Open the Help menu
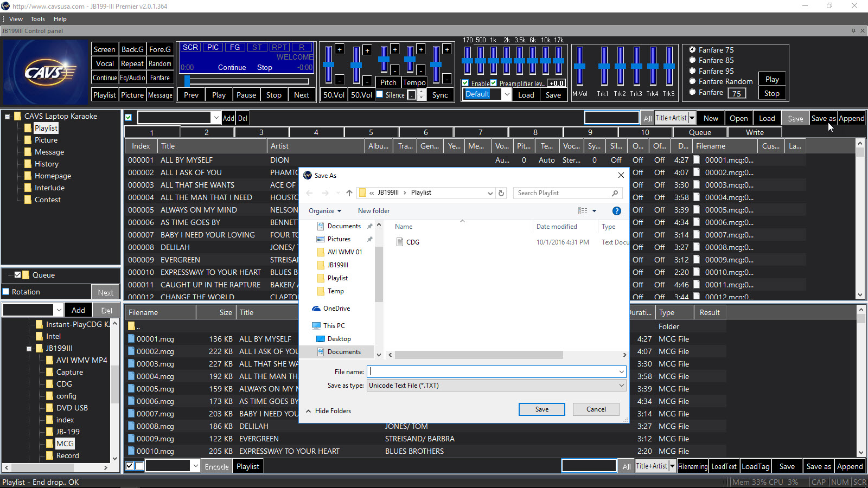The height and width of the screenshot is (488, 868). point(60,19)
